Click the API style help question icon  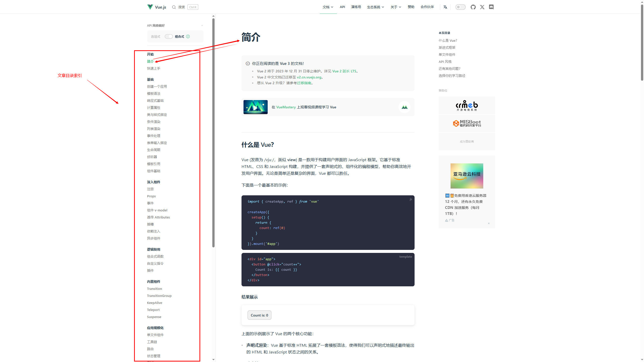(x=188, y=36)
